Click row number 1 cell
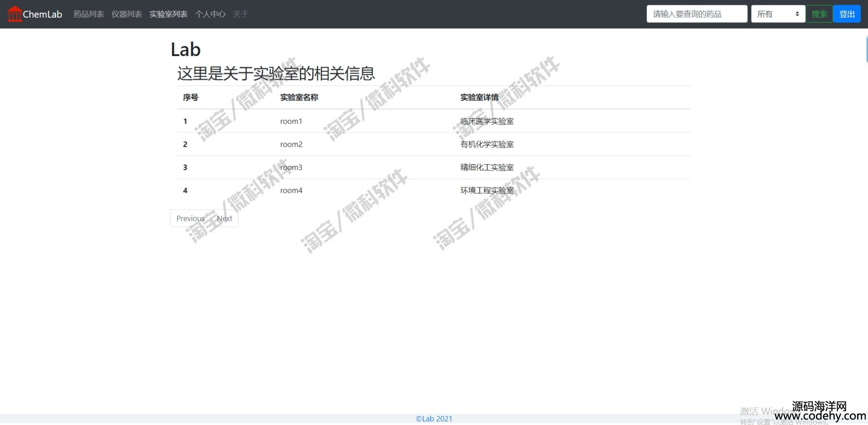The image size is (868, 425). click(185, 121)
